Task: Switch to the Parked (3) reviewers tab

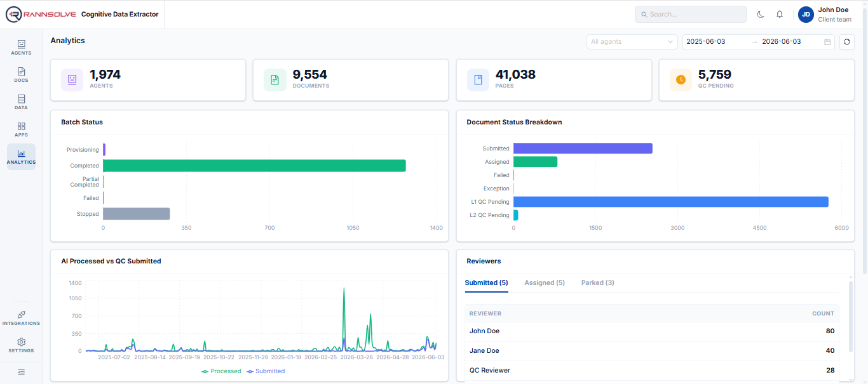Action: [x=598, y=283]
